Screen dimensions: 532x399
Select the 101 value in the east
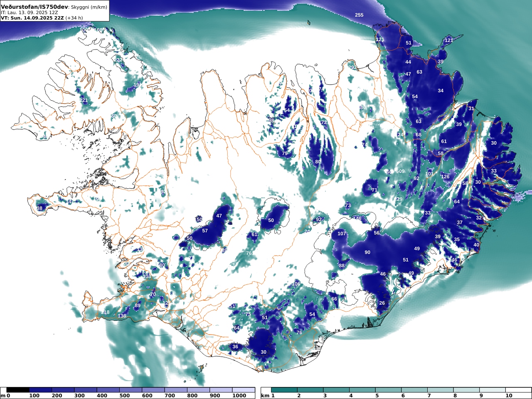click(x=429, y=174)
